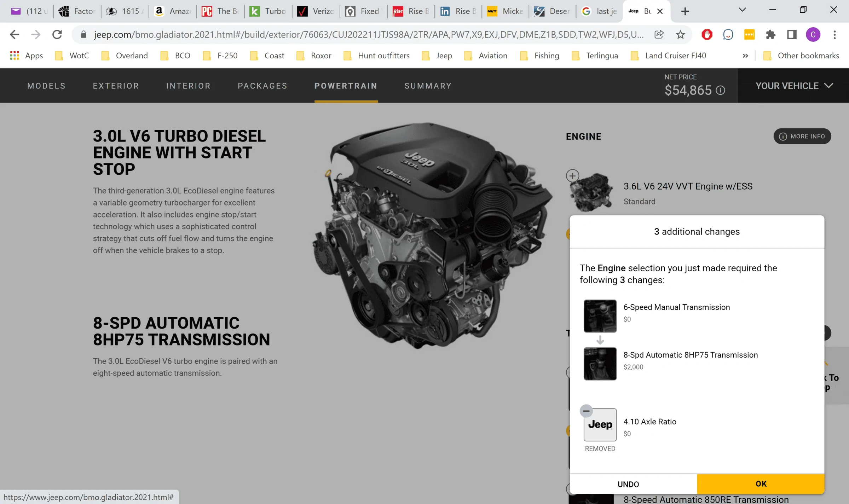
Task: Open the WotC bookmarks folder
Action: coord(72,56)
